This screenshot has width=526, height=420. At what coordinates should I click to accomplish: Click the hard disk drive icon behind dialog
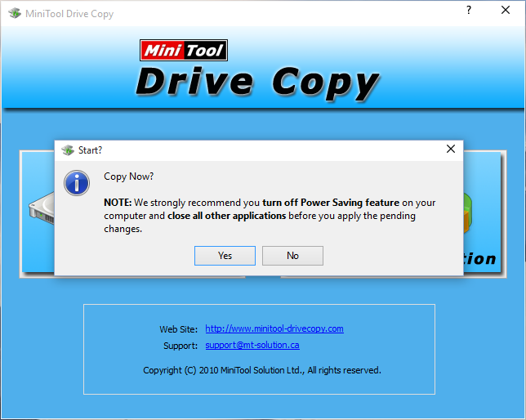coord(42,210)
